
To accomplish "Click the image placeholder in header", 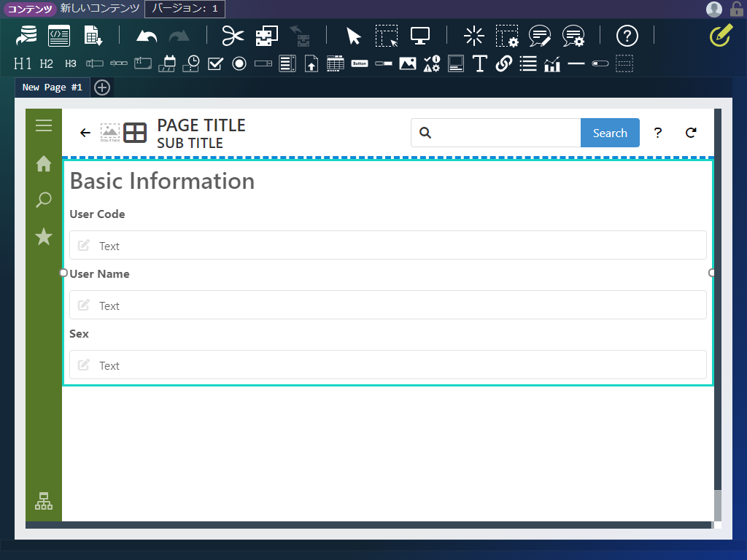I will point(110,133).
